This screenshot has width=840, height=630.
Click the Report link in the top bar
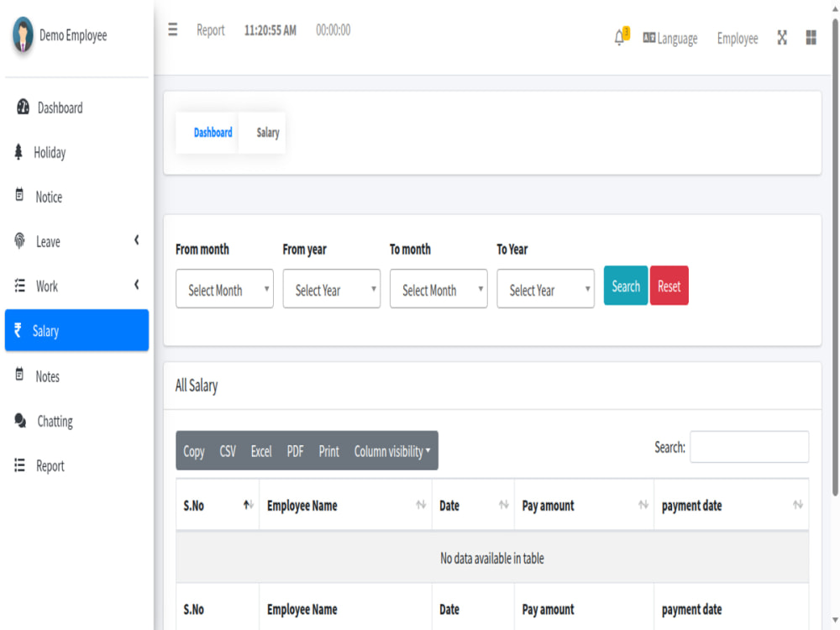click(x=211, y=30)
